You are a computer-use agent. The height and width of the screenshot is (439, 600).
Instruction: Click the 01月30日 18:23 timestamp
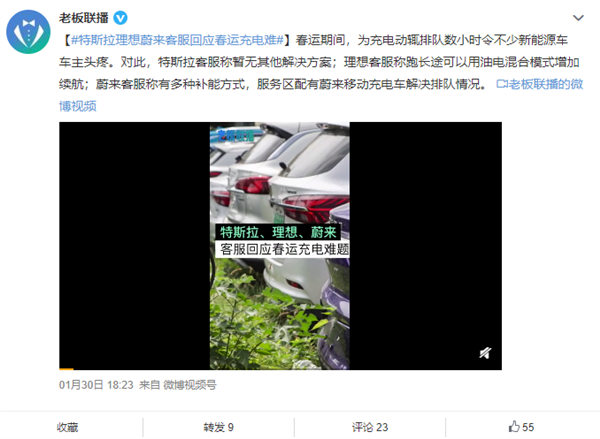click(x=96, y=385)
